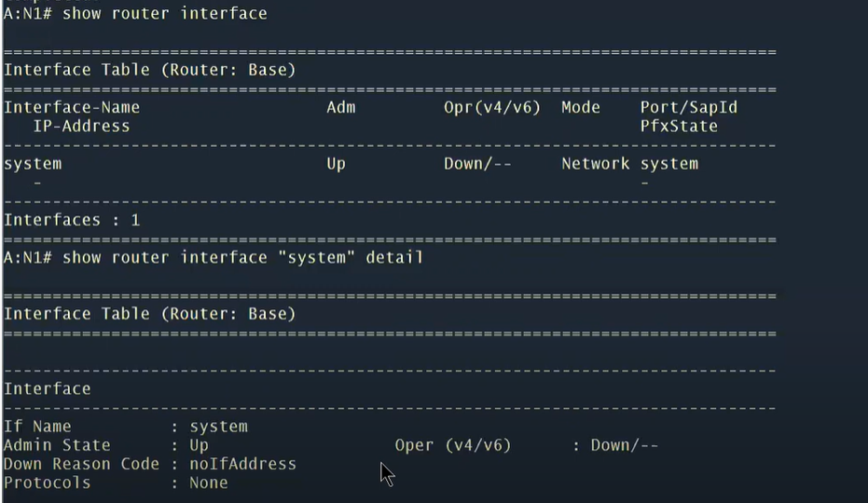868x503 pixels.
Task: Click the 'Oper (v4/v6)' detail label
Action: [453, 445]
